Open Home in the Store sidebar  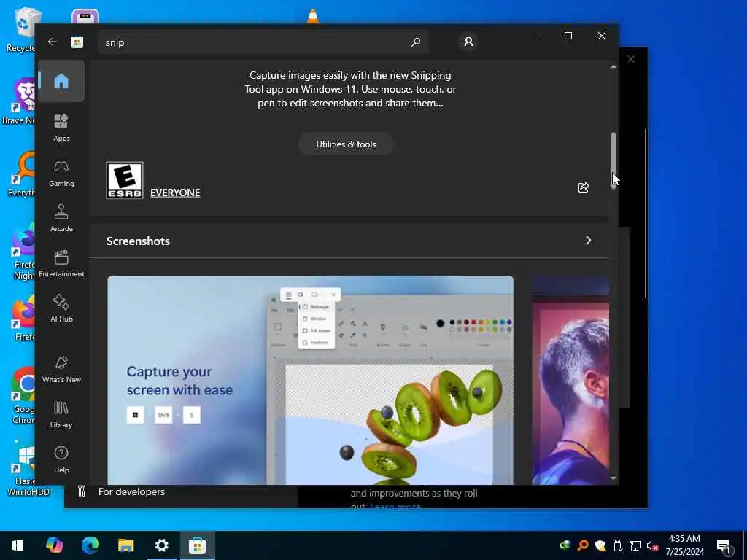61,81
